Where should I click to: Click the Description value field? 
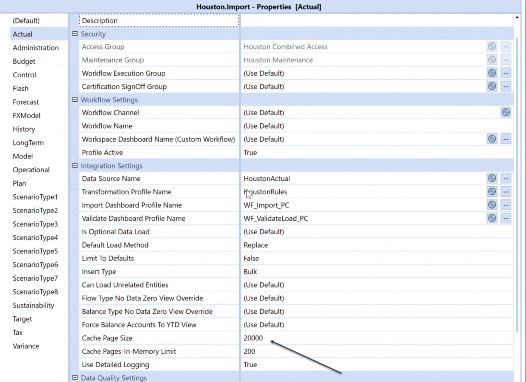(377, 20)
